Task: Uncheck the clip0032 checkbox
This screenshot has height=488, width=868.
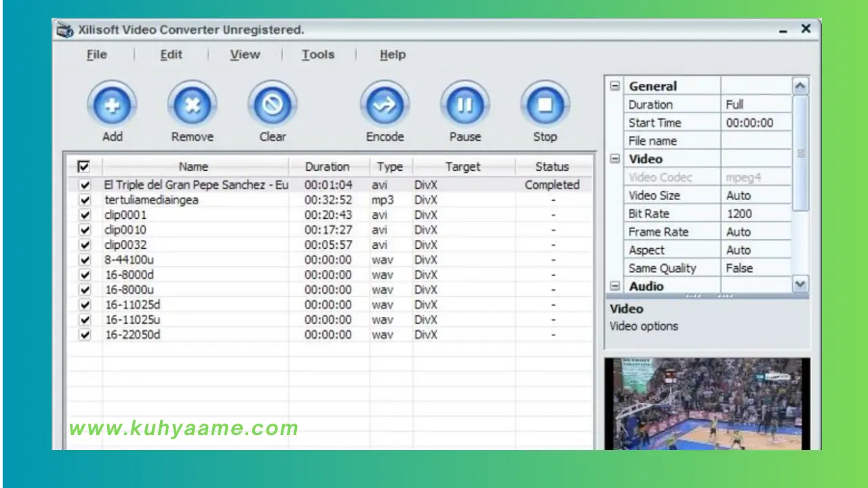Action: point(85,245)
